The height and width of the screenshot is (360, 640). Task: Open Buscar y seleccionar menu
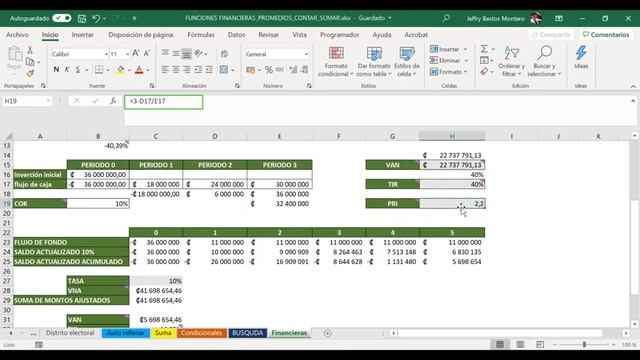pos(544,62)
